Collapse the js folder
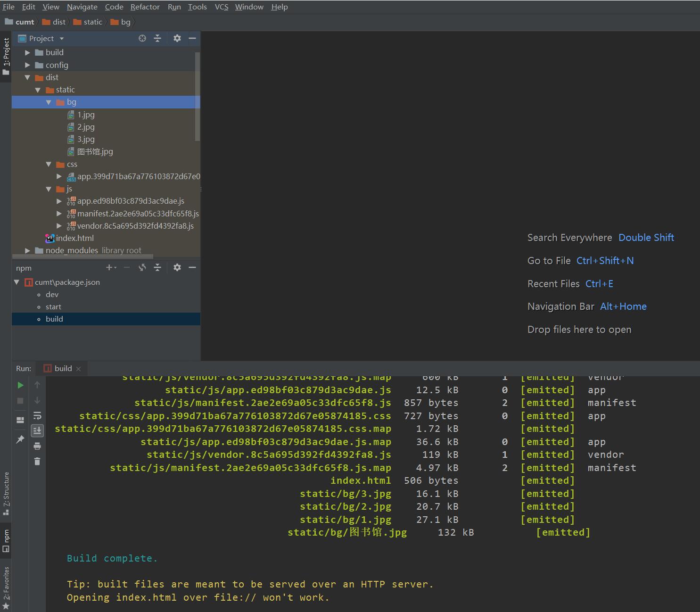 tap(49, 189)
